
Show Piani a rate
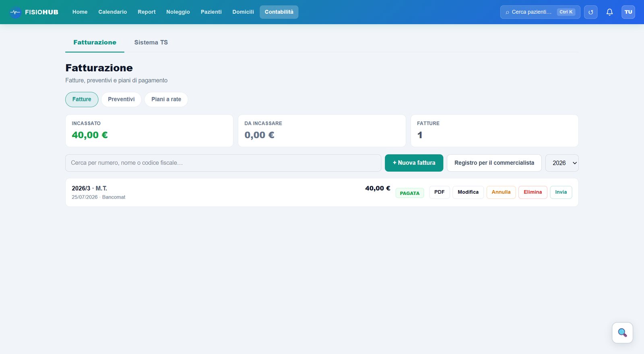pyautogui.click(x=166, y=99)
